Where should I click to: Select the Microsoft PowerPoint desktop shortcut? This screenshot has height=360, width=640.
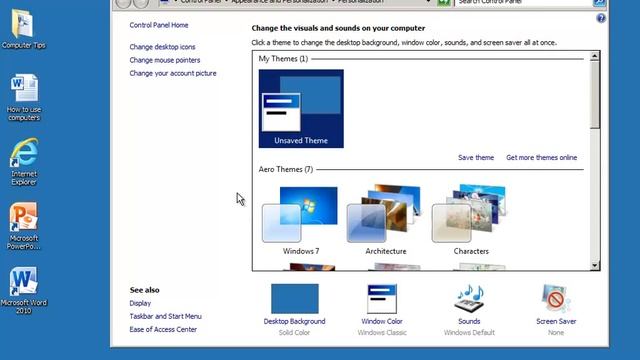(24, 226)
